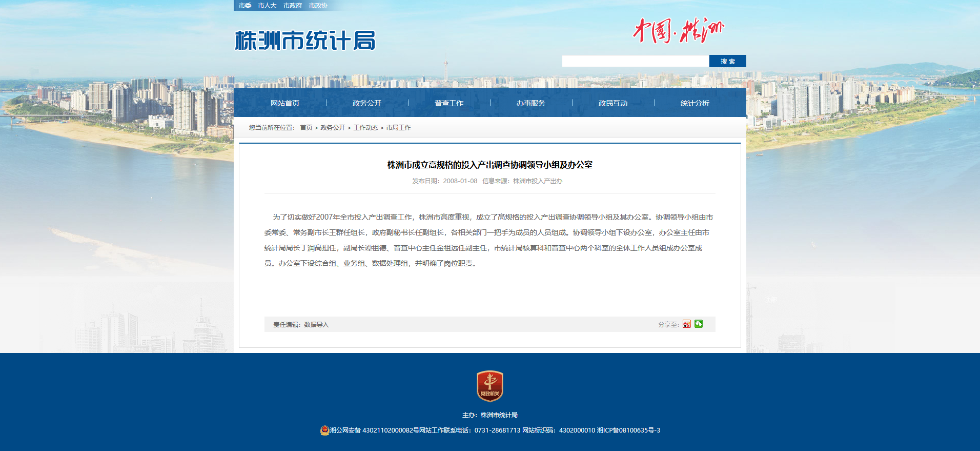Open the 政务公开 navigation menu
The width and height of the screenshot is (980, 451).
367,103
